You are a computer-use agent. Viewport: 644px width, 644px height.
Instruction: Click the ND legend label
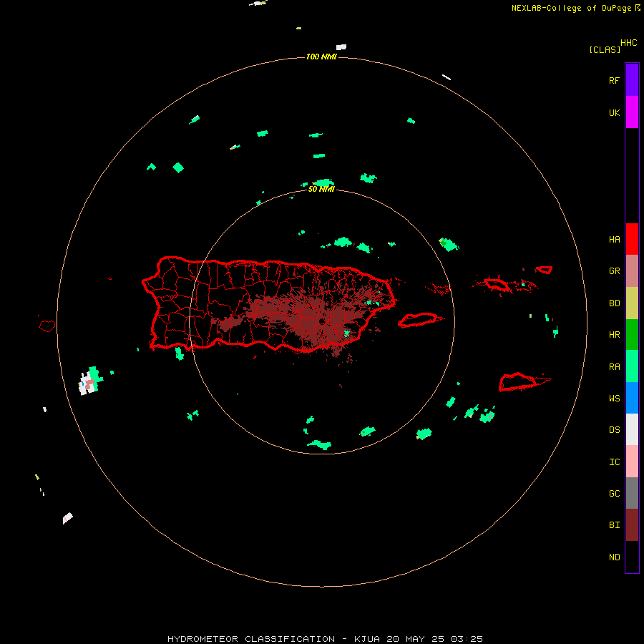pos(614,557)
